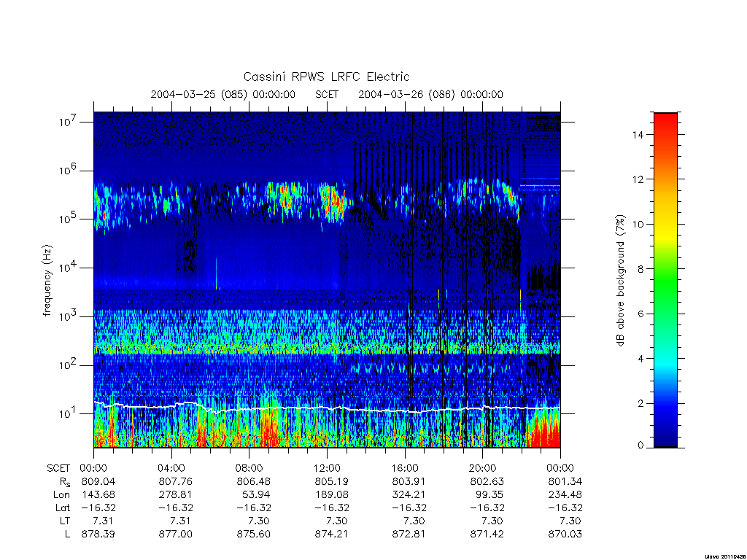
Task: Click the 12:00 time tick label
Action: point(327,468)
